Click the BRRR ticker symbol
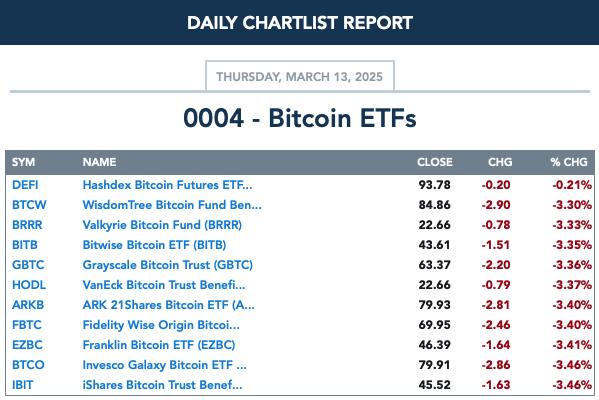This screenshot has height=400, width=599. click(27, 225)
